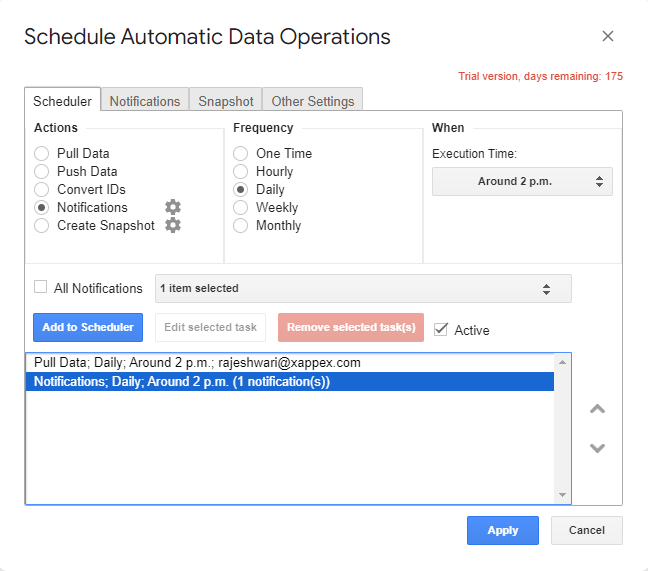Go to the Other Settings tab
This screenshot has width=648, height=571.
pos(313,101)
